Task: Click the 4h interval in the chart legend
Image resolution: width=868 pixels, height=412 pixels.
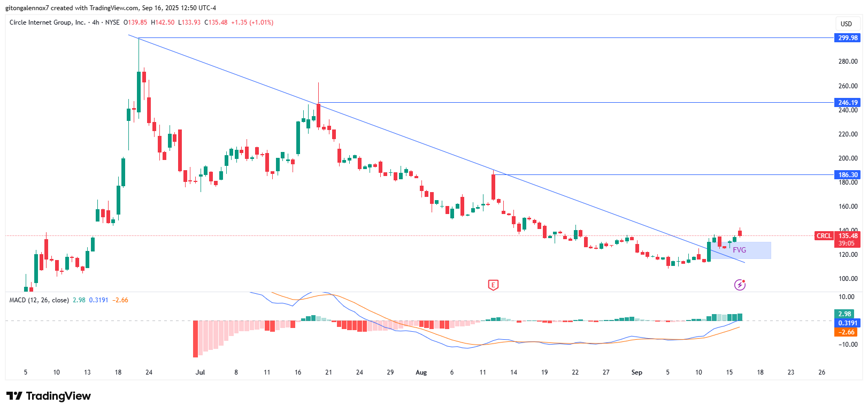Action: (96, 22)
